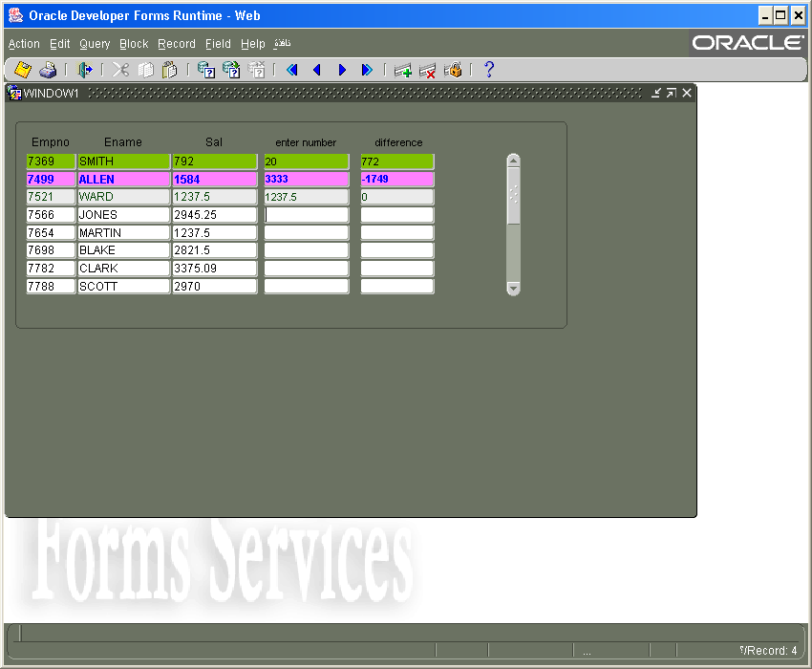The width and height of the screenshot is (812, 669).
Task: Click the Empno field 7369
Action: (x=51, y=162)
